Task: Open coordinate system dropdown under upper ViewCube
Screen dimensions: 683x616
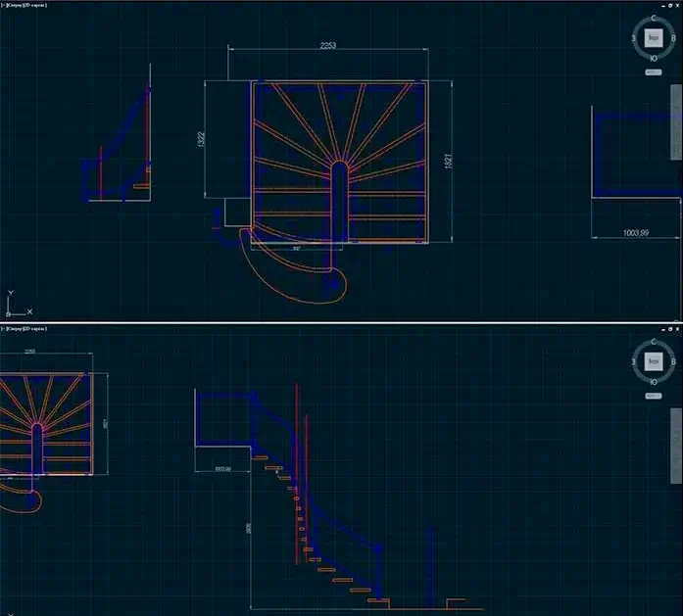Action: (x=653, y=72)
